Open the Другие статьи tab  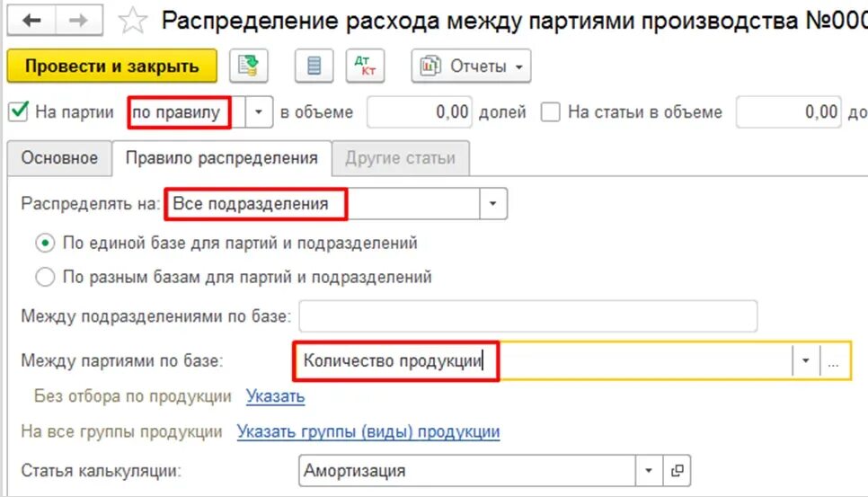pos(401,158)
